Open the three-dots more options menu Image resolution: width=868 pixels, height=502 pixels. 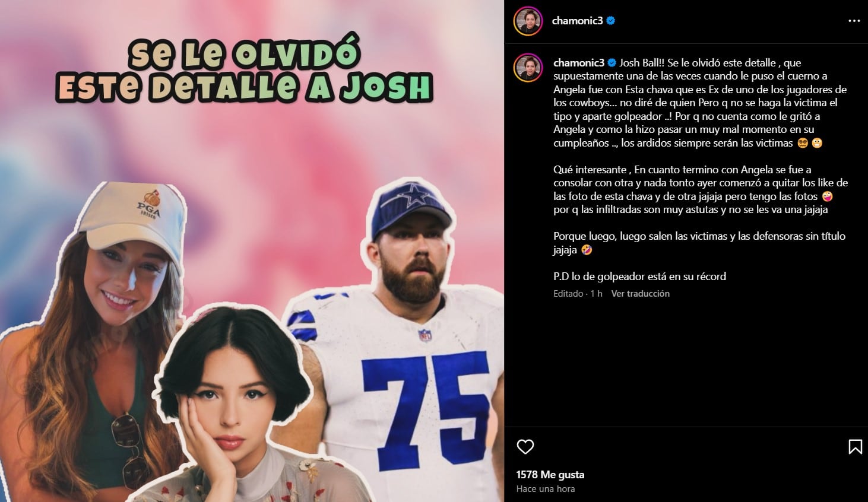(854, 21)
